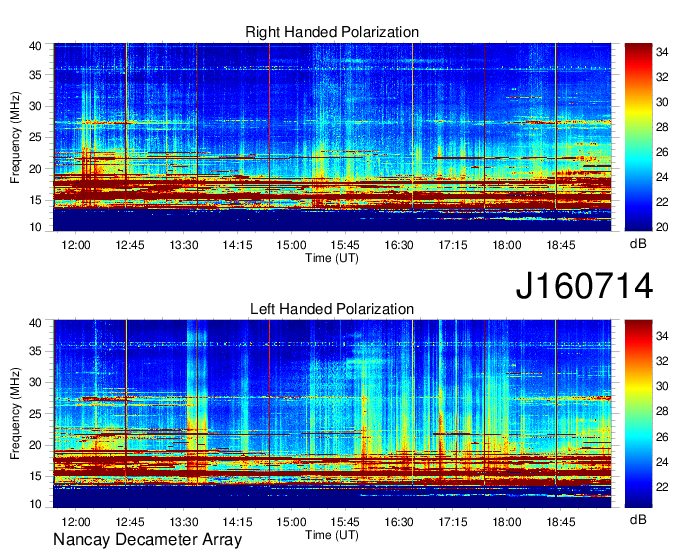The image size is (680, 552).
Task: Click the 18:45 tick label on bottom panel
Action: [x=561, y=521]
